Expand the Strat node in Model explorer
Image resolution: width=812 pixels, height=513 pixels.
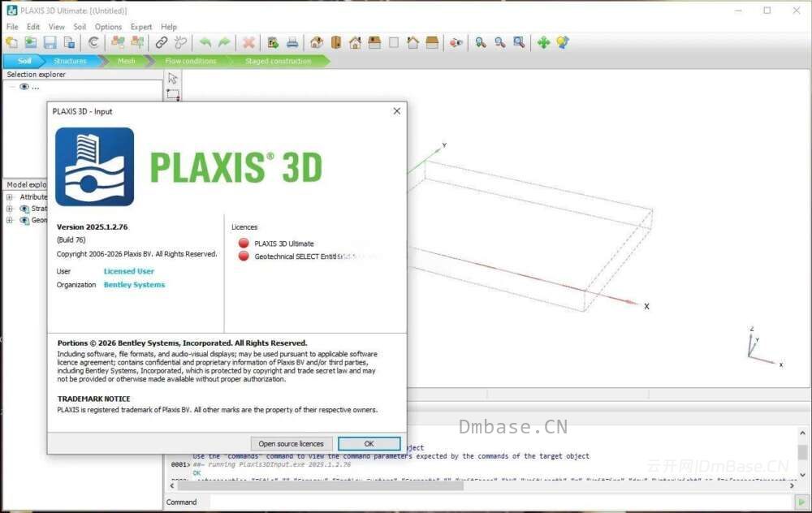(9, 209)
